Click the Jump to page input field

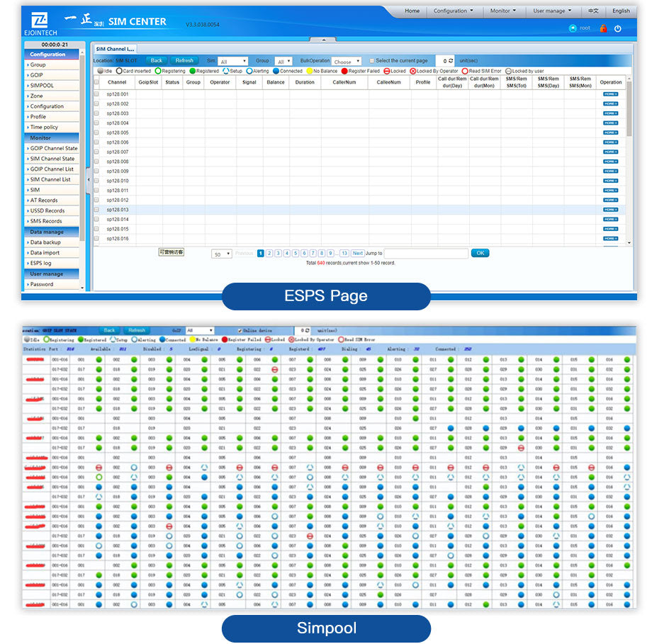[425, 253]
